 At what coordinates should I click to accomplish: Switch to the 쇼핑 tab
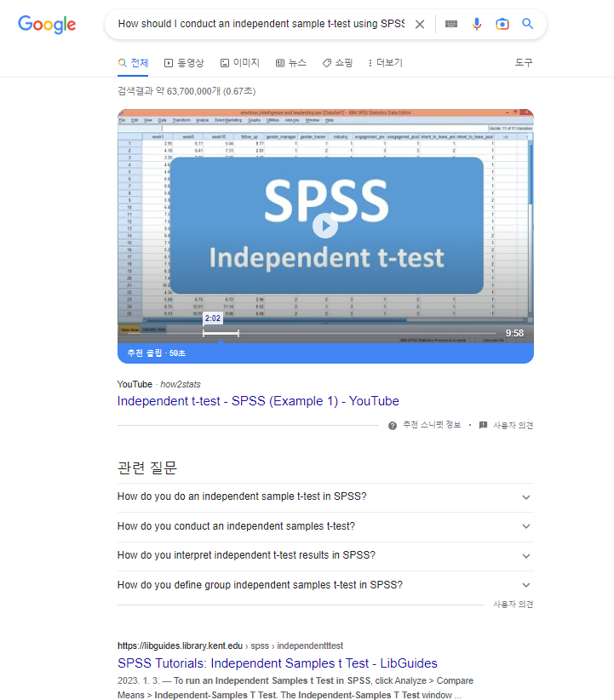click(x=337, y=63)
